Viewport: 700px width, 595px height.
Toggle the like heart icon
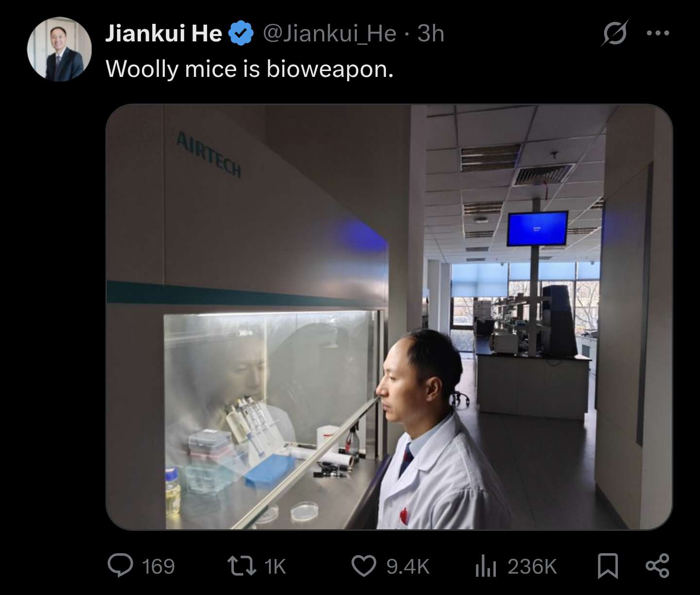[x=364, y=566]
